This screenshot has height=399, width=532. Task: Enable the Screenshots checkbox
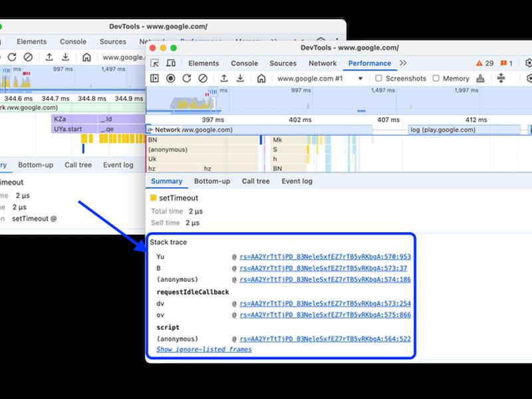(x=378, y=78)
